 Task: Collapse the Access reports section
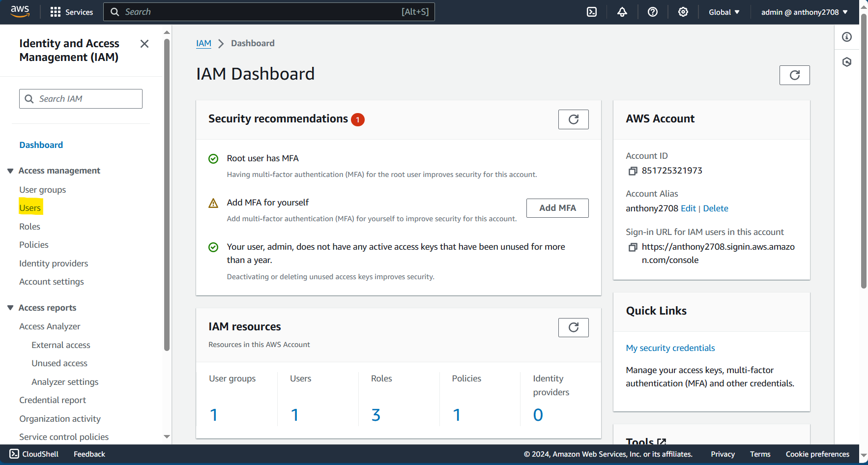(x=10, y=308)
